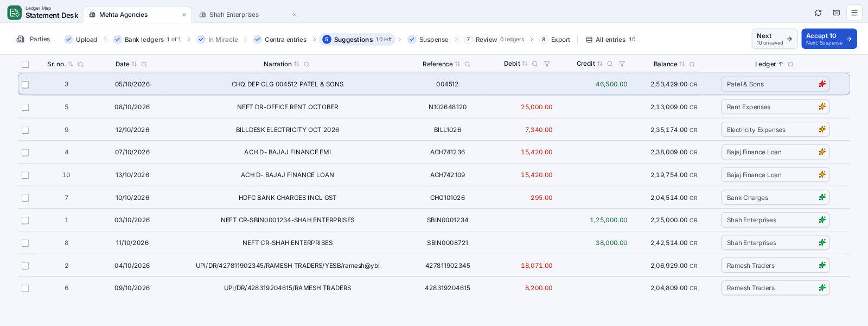Search within the Ledger column
This screenshot has height=326, width=868.
[790, 64]
